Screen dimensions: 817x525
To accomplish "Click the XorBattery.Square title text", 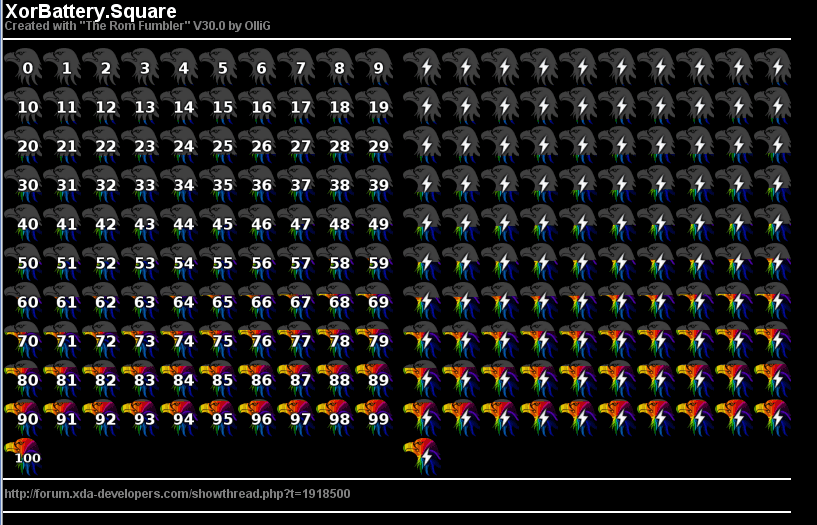I will (91, 11).
